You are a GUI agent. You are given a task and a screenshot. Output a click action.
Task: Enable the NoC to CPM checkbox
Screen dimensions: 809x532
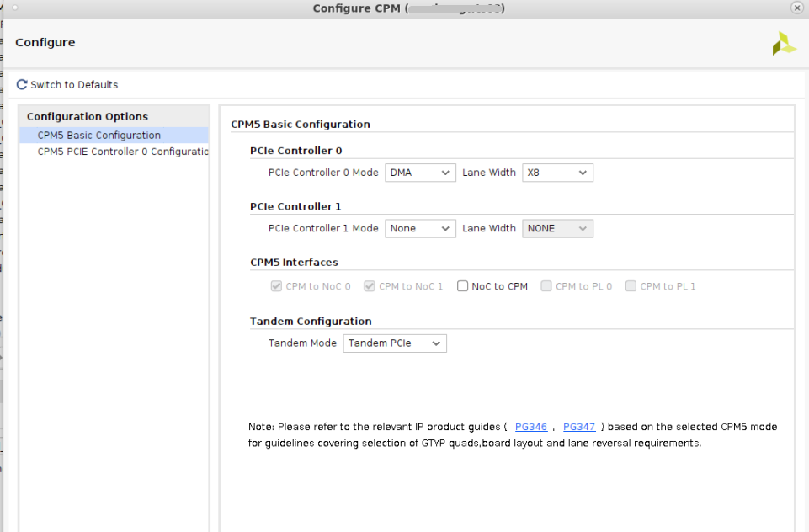[462, 286]
